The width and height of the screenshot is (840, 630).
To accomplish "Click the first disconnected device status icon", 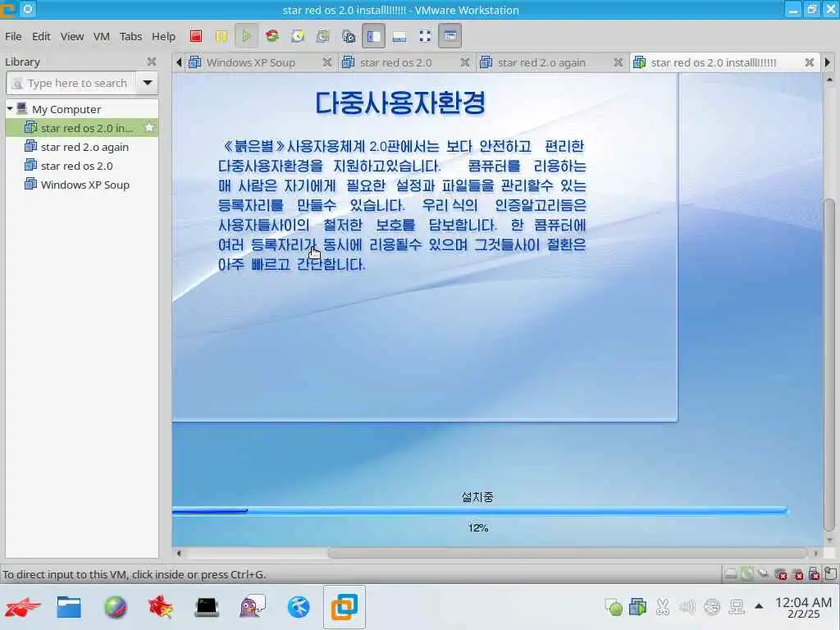I will click(781, 574).
